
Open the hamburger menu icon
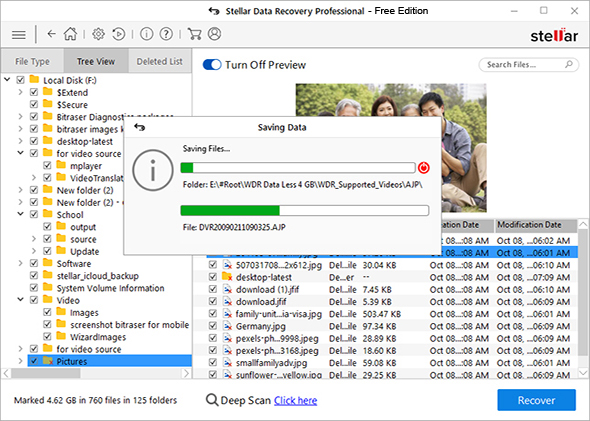click(19, 35)
